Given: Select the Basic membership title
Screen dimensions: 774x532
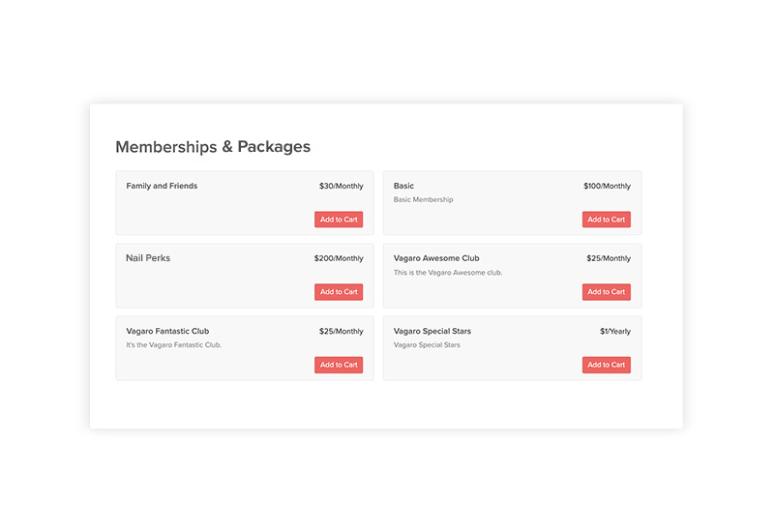Looking at the screenshot, I should point(403,186).
